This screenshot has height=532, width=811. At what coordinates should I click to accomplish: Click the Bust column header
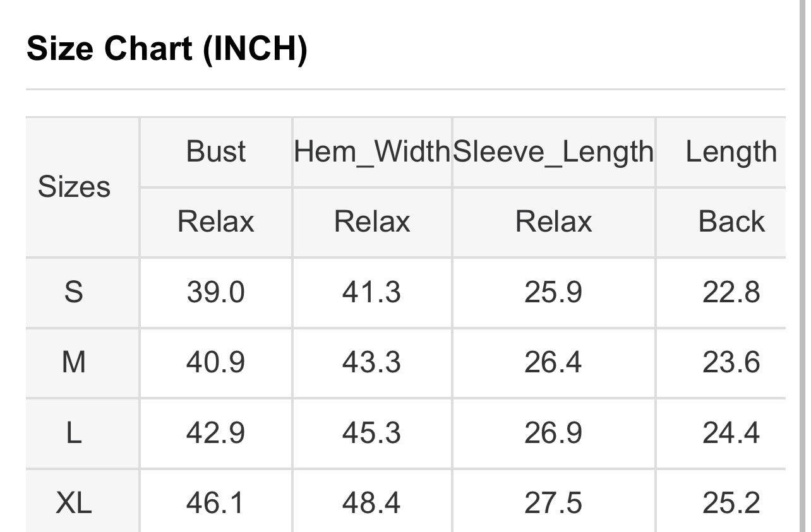click(x=215, y=152)
